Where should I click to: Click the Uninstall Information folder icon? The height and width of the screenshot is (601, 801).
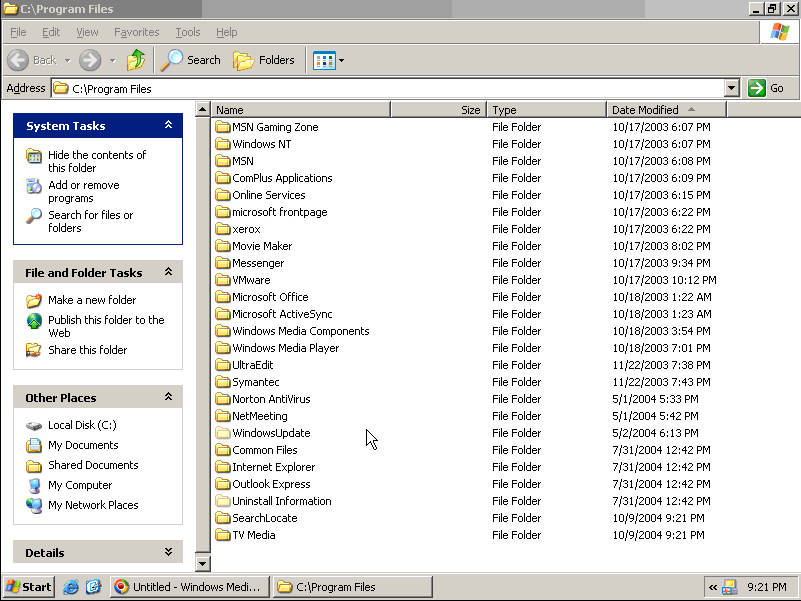pyautogui.click(x=223, y=501)
